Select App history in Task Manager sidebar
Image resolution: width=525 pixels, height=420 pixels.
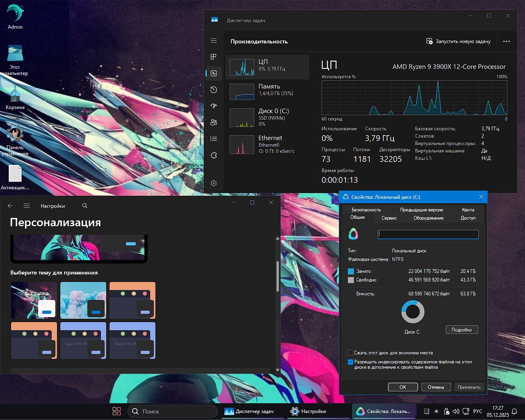tap(213, 90)
